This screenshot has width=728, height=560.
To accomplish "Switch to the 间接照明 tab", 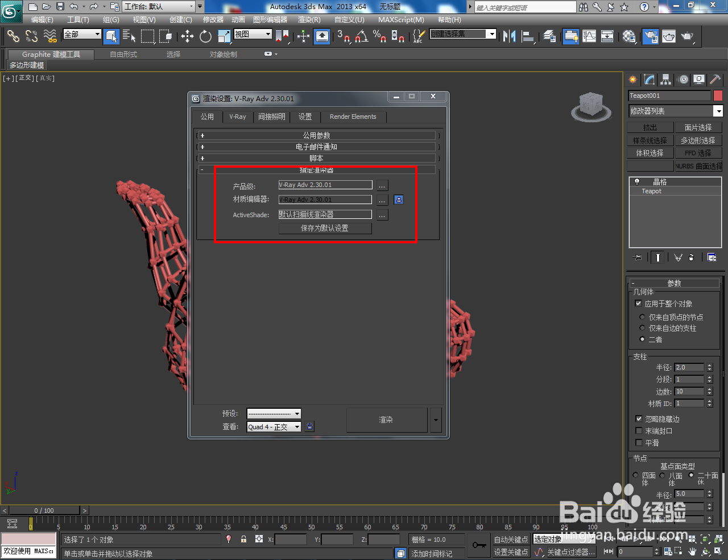I will pos(272,117).
